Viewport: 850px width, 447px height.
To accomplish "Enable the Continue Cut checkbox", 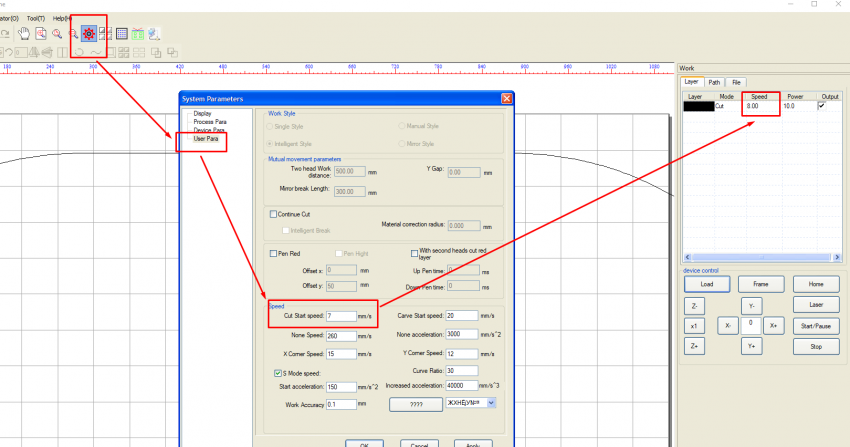I will (x=274, y=213).
